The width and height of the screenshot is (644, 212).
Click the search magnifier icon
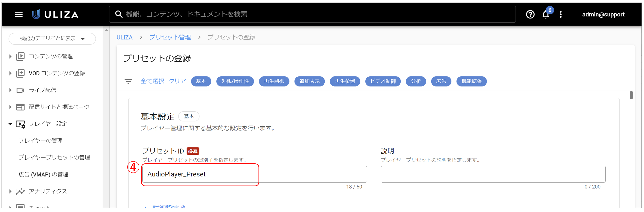click(119, 14)
